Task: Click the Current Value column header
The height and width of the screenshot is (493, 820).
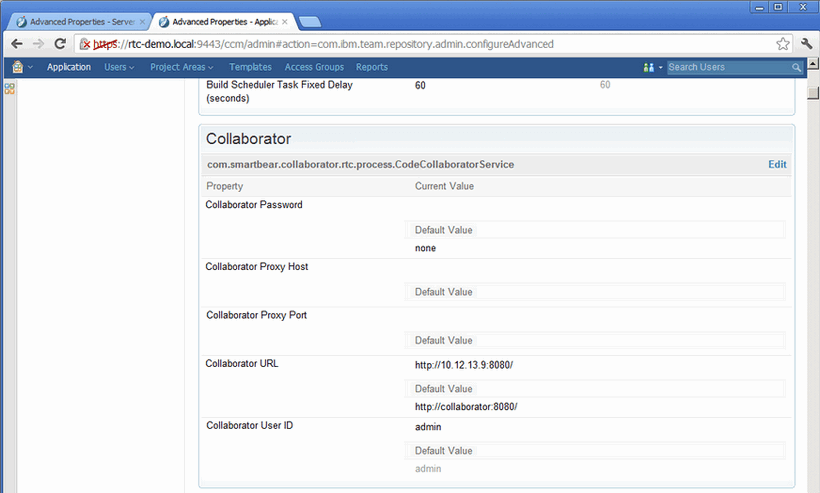Action: (444, 186)
